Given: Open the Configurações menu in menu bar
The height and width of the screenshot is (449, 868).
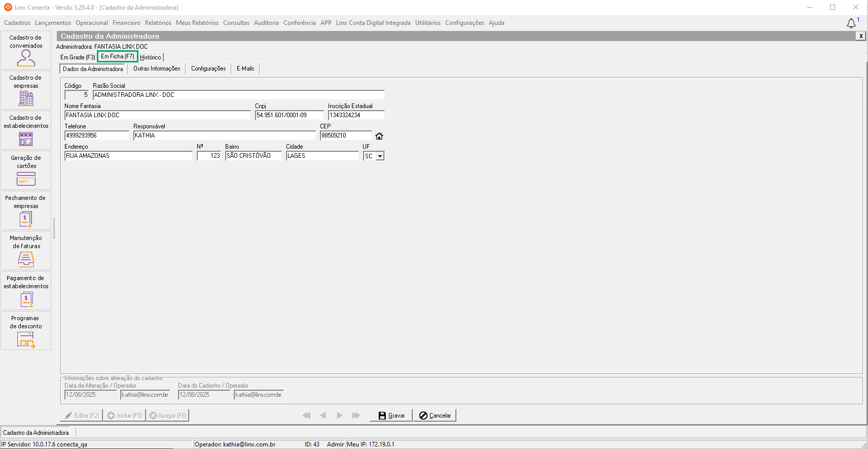Looking at the screenshot, I should tap(464, 23).
